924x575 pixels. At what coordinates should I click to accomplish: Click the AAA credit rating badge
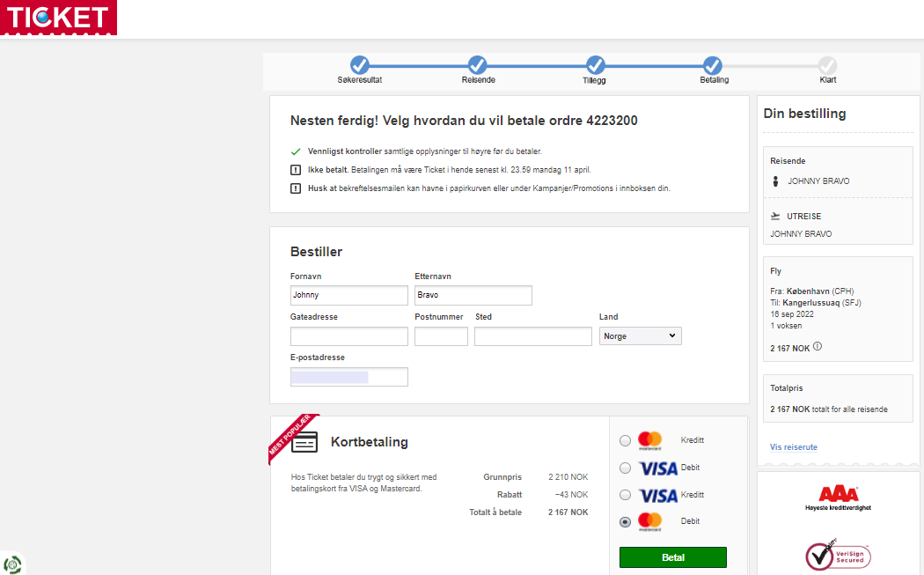coord(838,498)
